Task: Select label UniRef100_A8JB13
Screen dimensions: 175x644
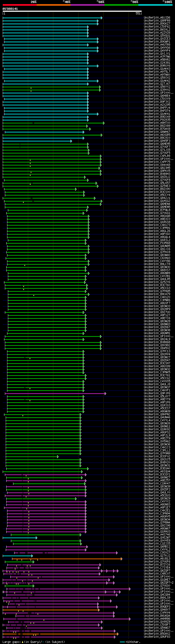Action: [x=157, y=559]
